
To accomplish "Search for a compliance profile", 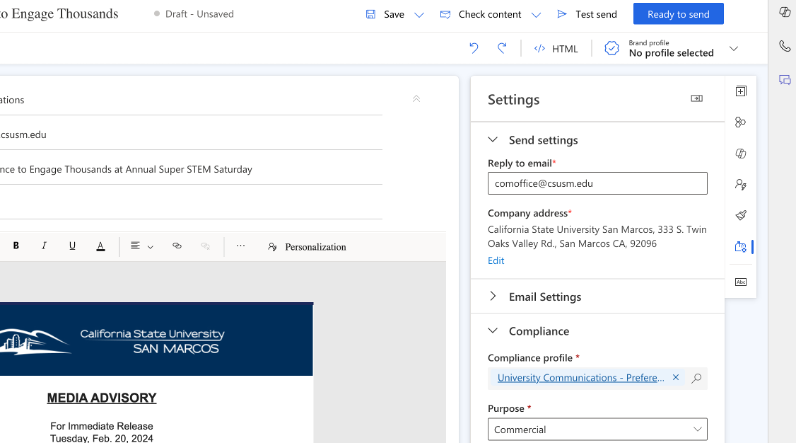I will (696, 378).
